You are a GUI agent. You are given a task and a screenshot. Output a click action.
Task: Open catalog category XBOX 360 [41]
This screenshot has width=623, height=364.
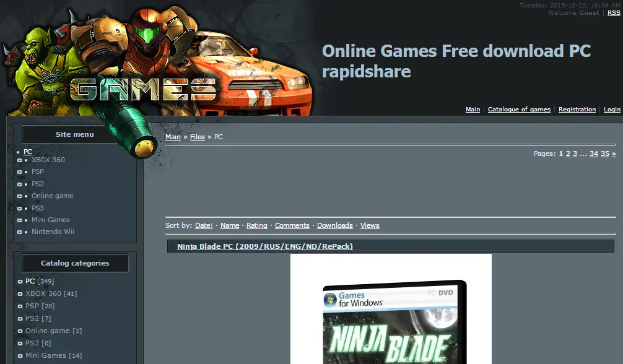[51, 293]
